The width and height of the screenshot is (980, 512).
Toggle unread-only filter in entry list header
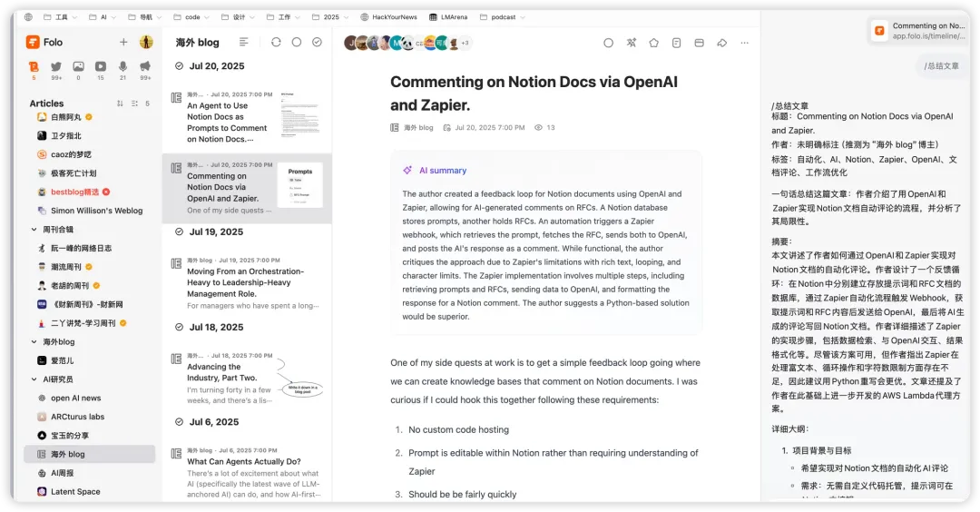pyautogui.click(x=297, y=42)
